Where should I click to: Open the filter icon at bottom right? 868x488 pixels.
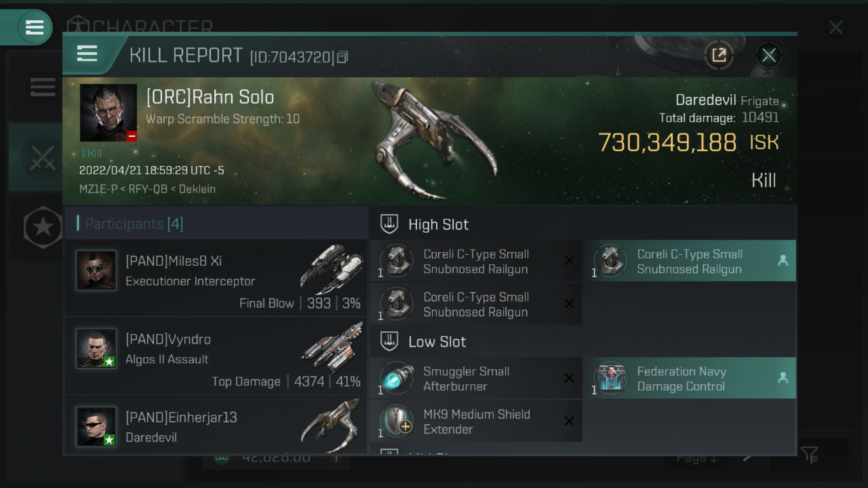[809, 455]
